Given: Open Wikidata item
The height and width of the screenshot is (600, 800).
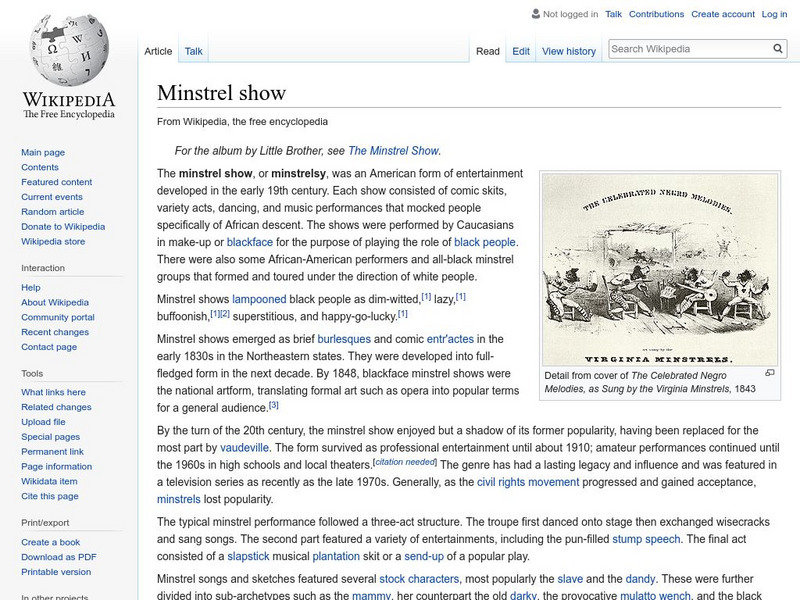Looking at the screenshot, I should click(x=49, y=481).
